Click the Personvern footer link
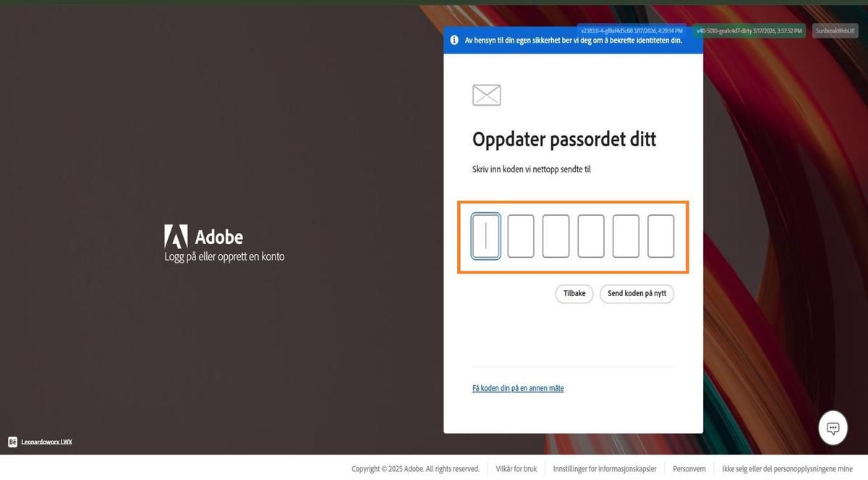This screenshot has width=868, height=480. click(689, 468)
